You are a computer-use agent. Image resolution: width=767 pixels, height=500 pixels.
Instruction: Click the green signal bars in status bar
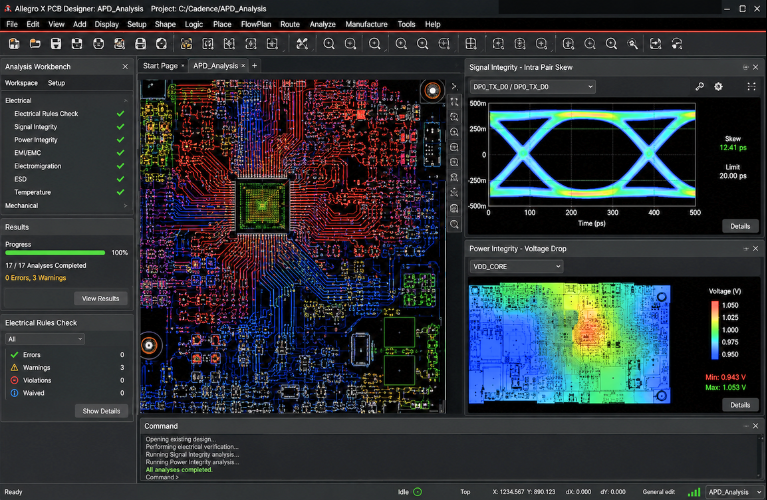coord(694,492)
